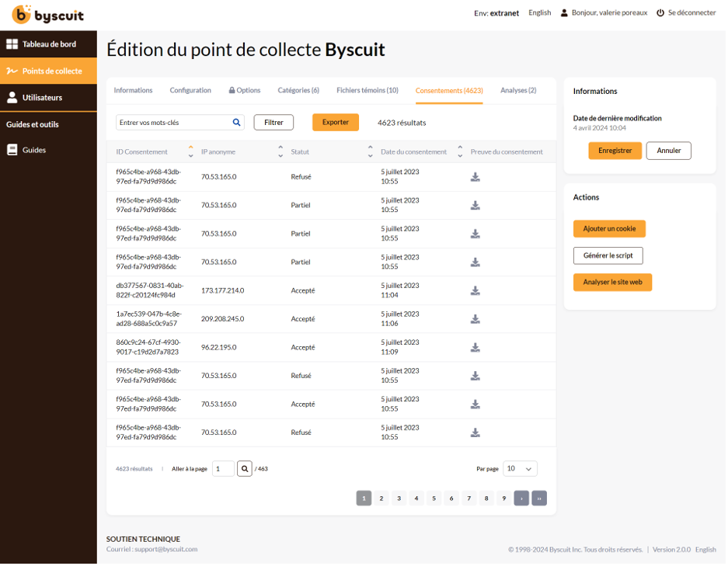Sort by ID Consentement column arrows
This screenshot has width=728, height=566.
(x=190, y=151)
